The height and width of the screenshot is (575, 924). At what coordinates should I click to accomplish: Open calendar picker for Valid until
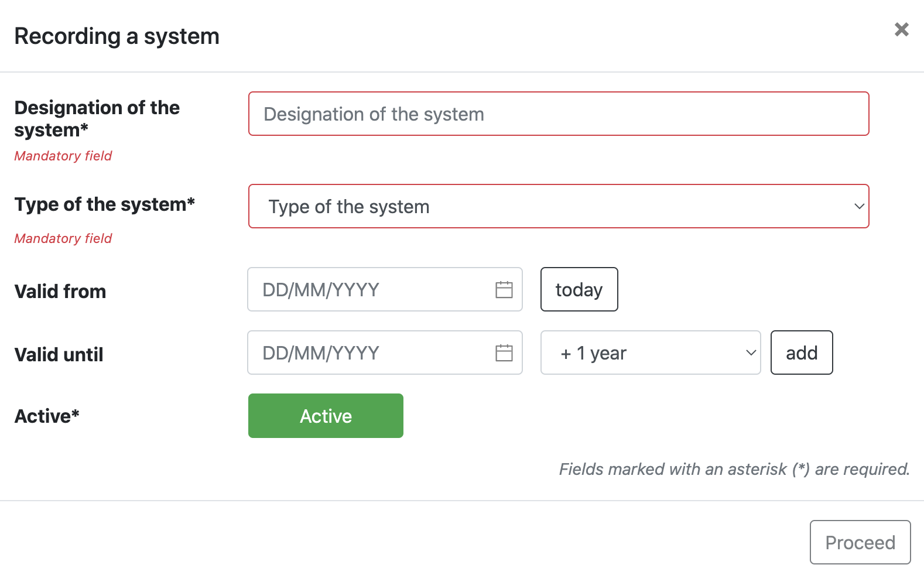click(x=504, y=352)
